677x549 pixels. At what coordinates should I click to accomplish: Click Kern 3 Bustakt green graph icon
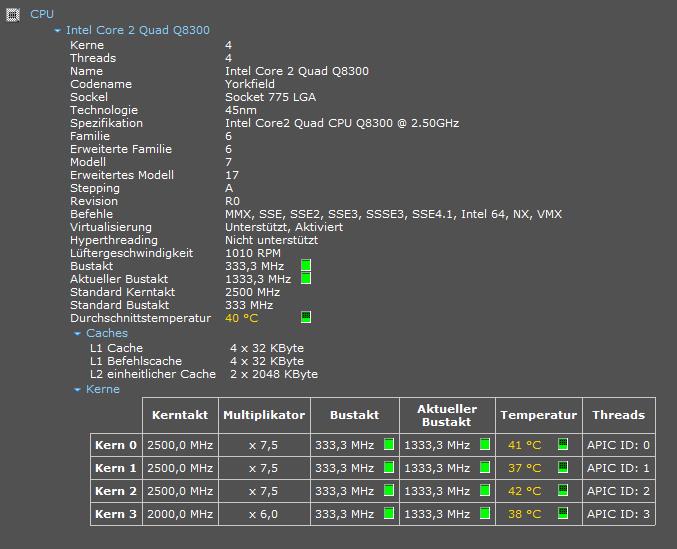click(x=389, y=513)
